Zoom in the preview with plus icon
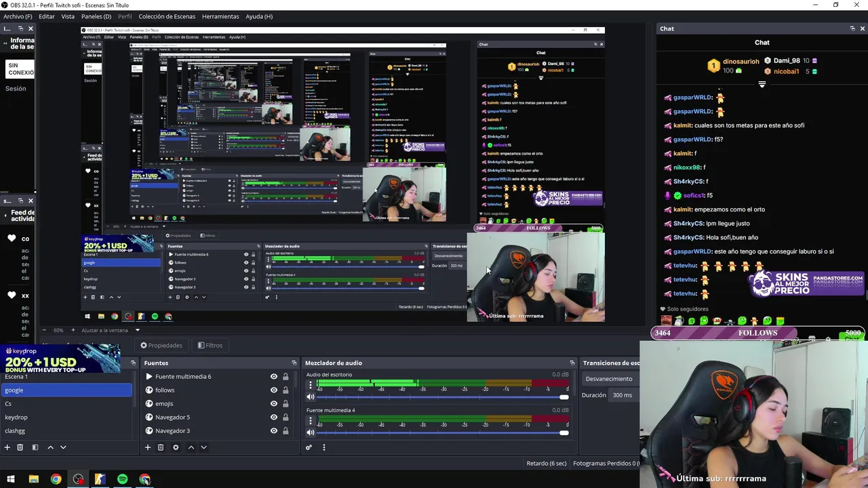 [x=74, y=330]
